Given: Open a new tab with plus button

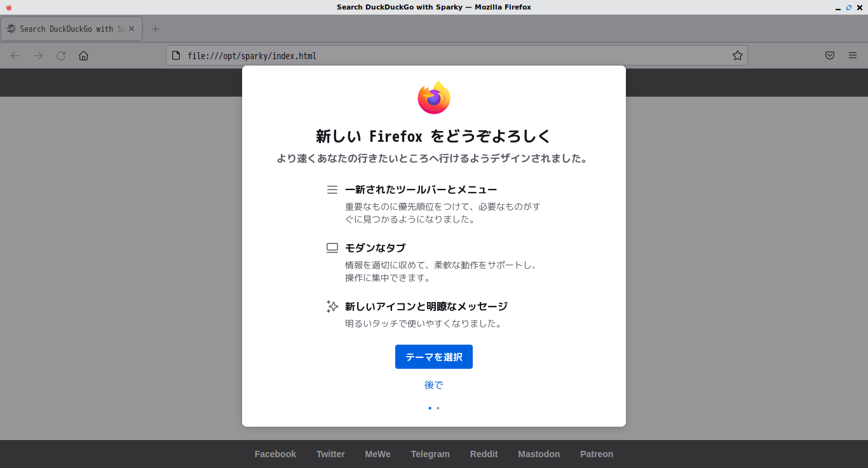Looking at the screenshot, I should 156,29.
